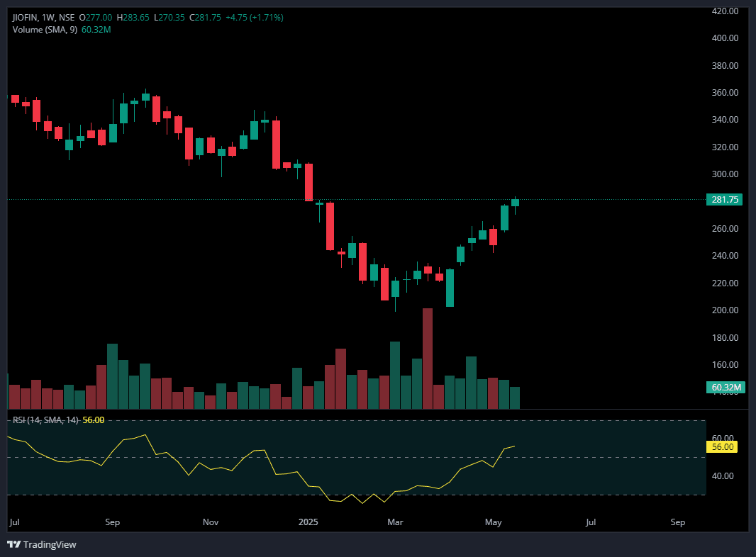
Task: Click the latest green candle at 281.75
Action: coord(515,203)
